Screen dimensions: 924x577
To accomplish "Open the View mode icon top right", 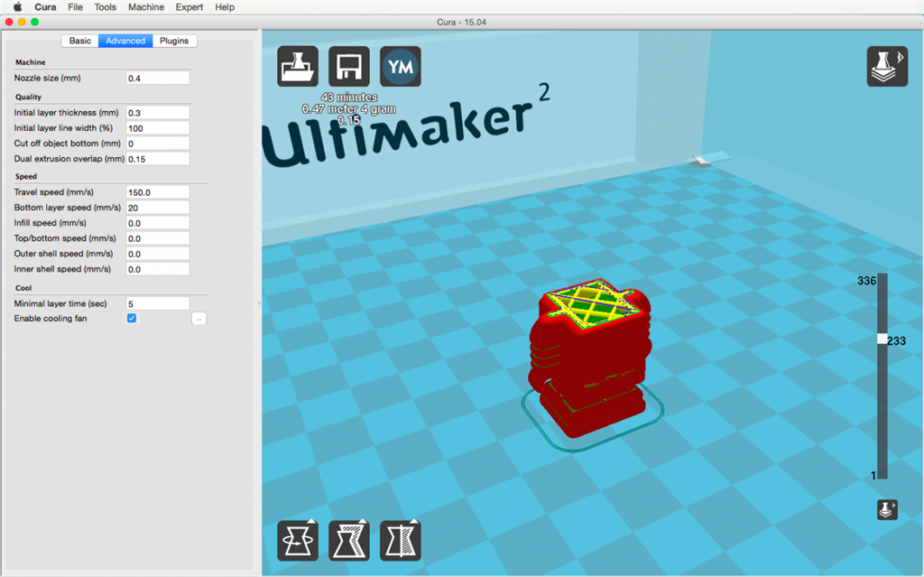I will [x=887, y=67].
